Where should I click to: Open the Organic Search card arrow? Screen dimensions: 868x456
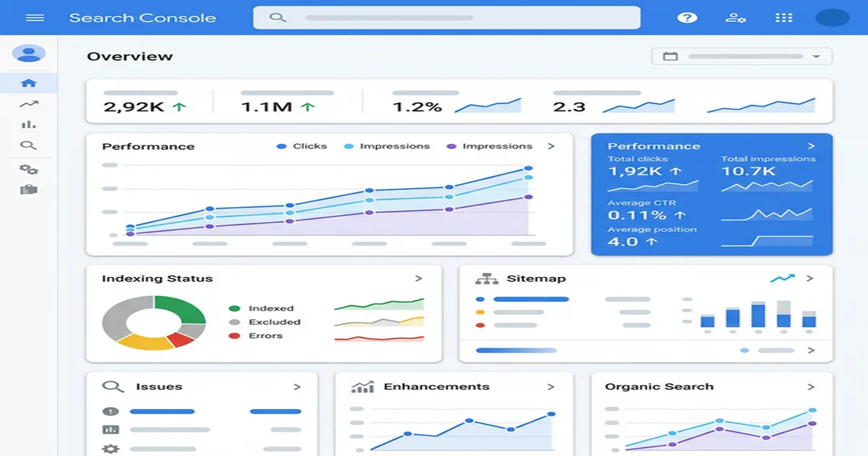click(811, 387)
